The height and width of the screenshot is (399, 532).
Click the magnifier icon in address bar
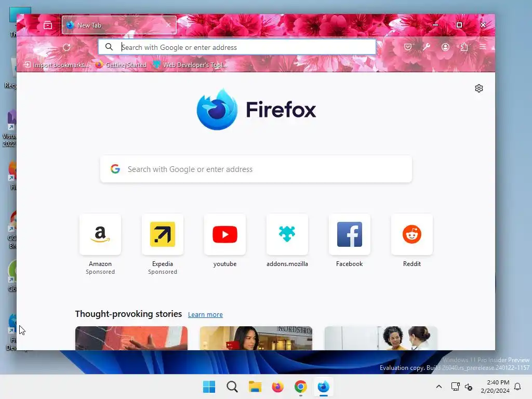click(x=109, y=47)
